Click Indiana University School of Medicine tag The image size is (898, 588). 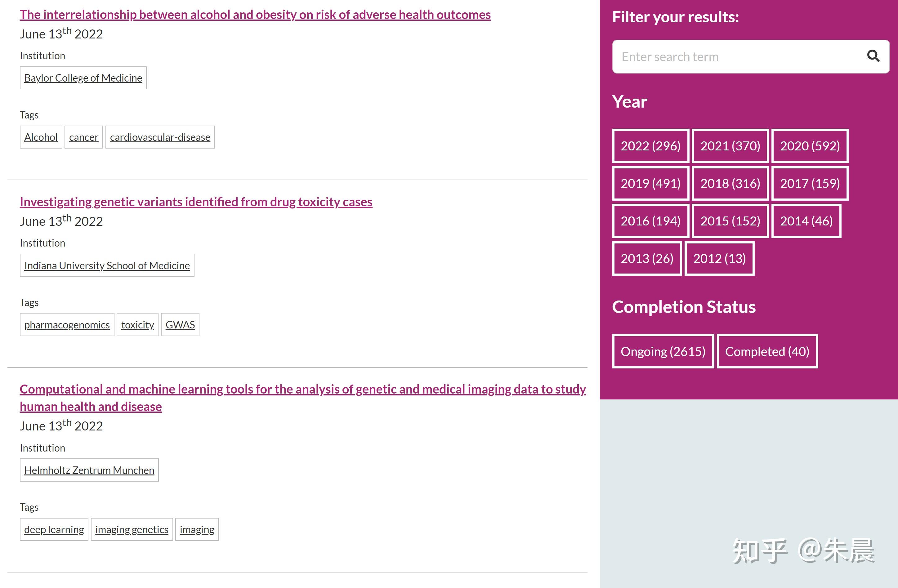(107, 265)
